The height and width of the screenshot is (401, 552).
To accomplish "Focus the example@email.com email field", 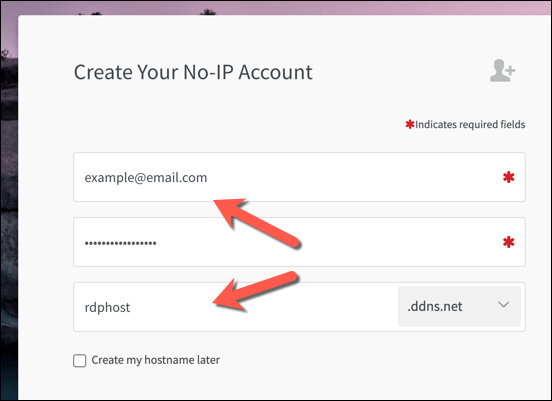I will (299, 177).
